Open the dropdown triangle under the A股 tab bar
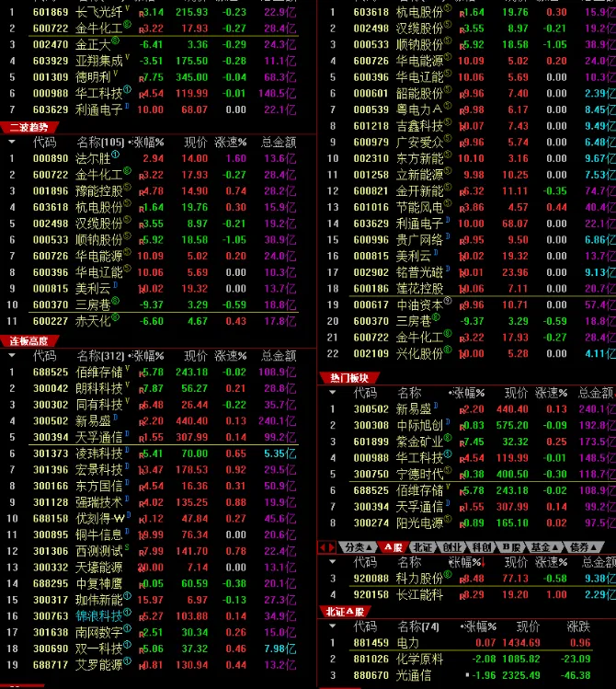The image size is (616, 689). (333, 561)
